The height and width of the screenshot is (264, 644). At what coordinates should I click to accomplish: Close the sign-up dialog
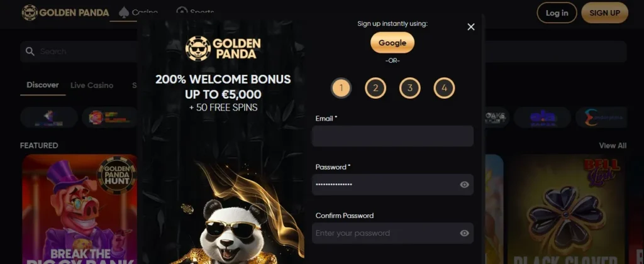click(x=471, y=27)
